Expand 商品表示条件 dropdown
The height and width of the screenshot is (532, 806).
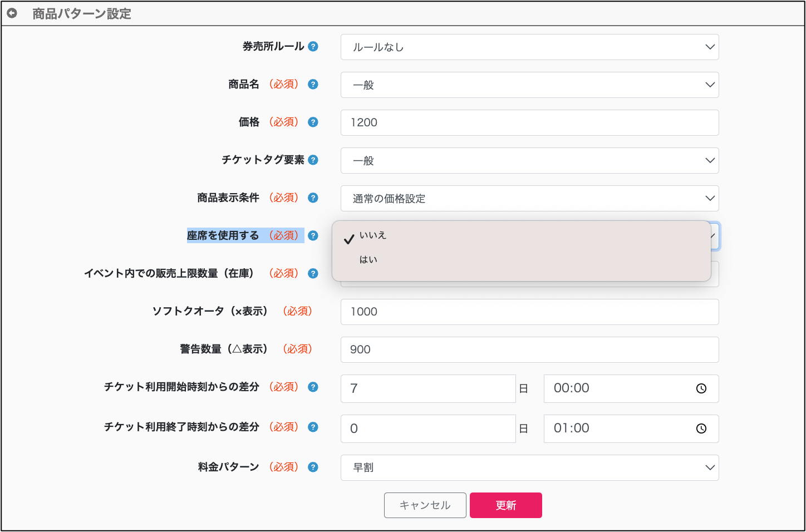point(529,199)
